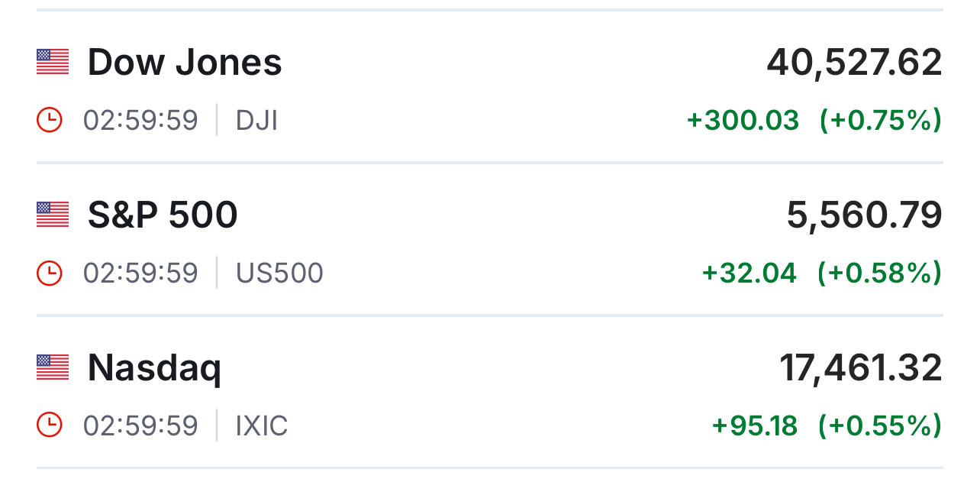Viewport: 980px width, 482px height.
Task: Click the Dow Jones +300.03 change value
Action: tap(743, 120)
